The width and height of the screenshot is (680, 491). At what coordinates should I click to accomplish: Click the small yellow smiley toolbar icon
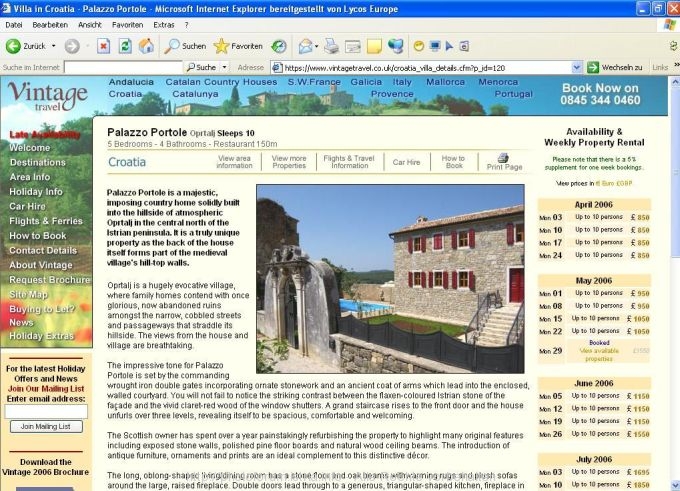click(x=418, y=46)
